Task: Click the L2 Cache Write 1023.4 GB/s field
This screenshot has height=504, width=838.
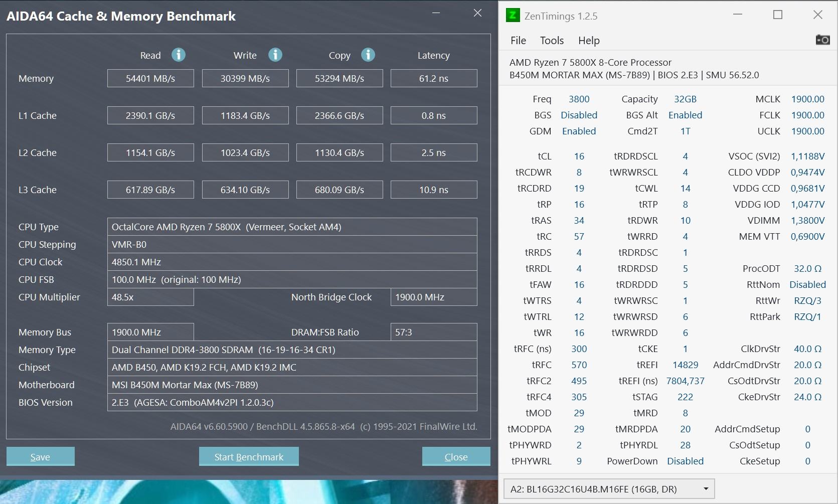Action: (x=245, y=152)
